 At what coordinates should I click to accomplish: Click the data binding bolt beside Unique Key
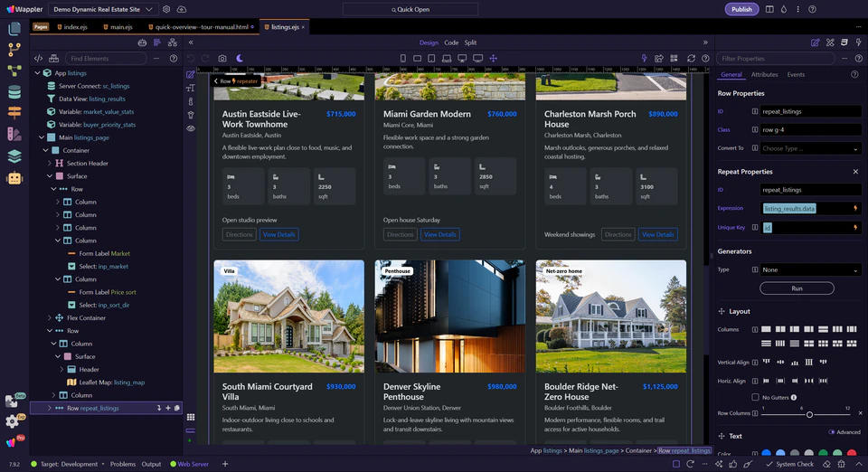pos(855,228)
